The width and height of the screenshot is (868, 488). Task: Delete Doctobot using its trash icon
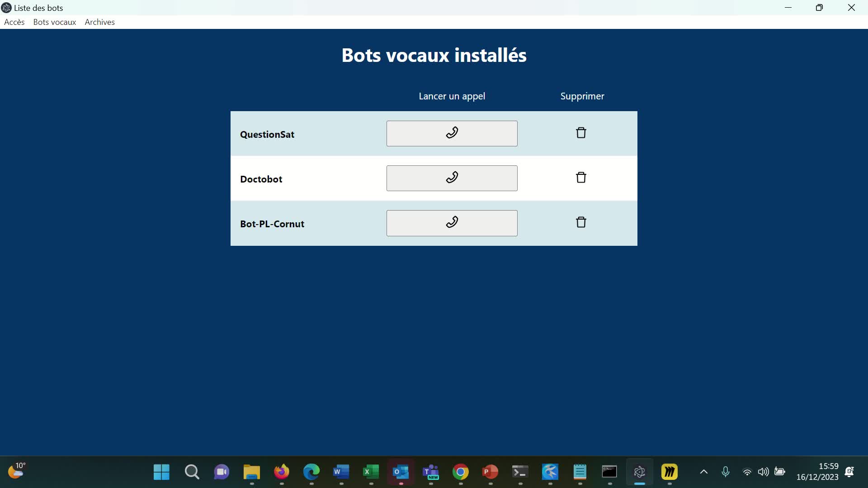(581, 178)
